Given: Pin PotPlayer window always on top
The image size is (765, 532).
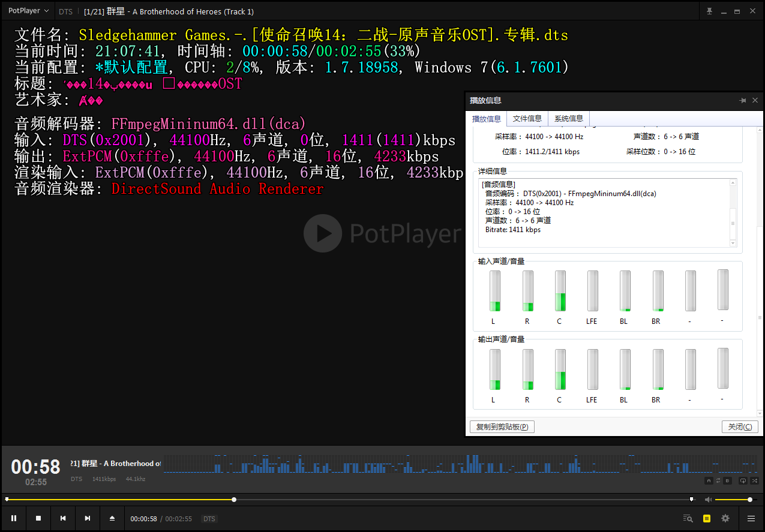Looking at the screenshot, I should click(x=709, y=11).
